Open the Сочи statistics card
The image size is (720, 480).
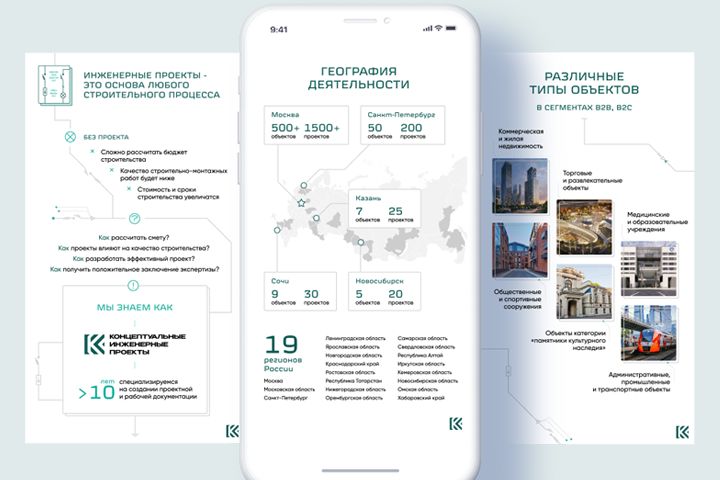click(300, 292)
